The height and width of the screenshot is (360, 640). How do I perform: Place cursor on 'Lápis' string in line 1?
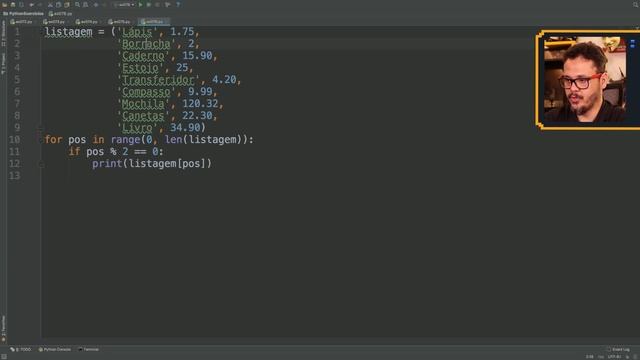[137, 32]
